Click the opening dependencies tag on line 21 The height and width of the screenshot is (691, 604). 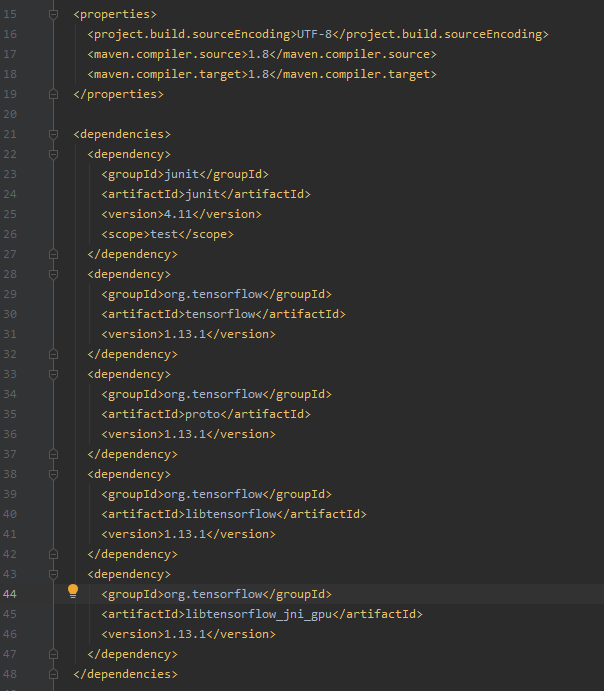[122, 134]
